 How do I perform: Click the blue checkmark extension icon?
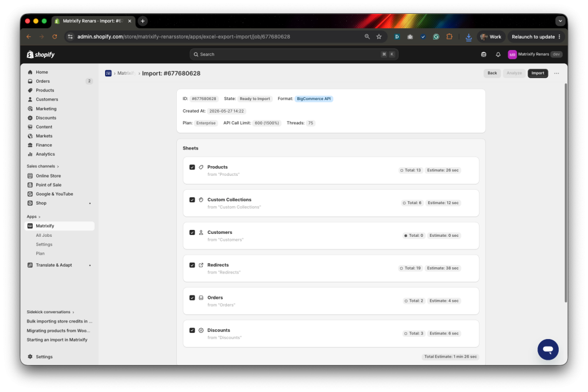423,37
